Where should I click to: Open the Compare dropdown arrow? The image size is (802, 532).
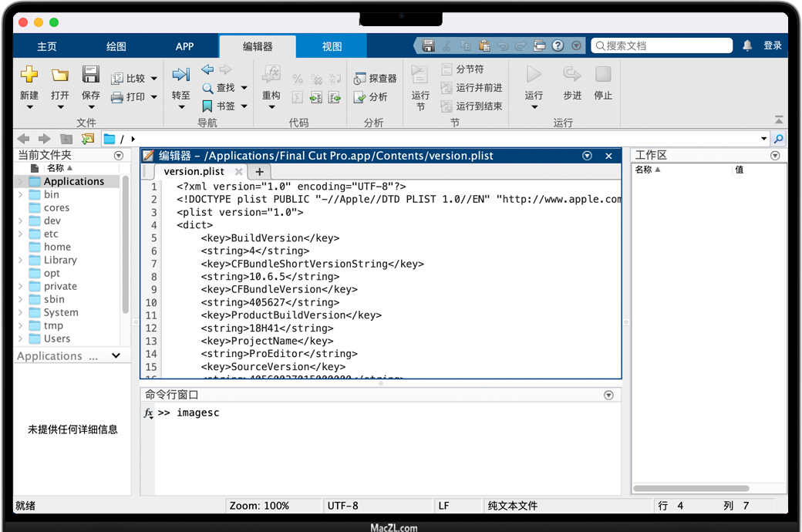[x=154, y=79]
